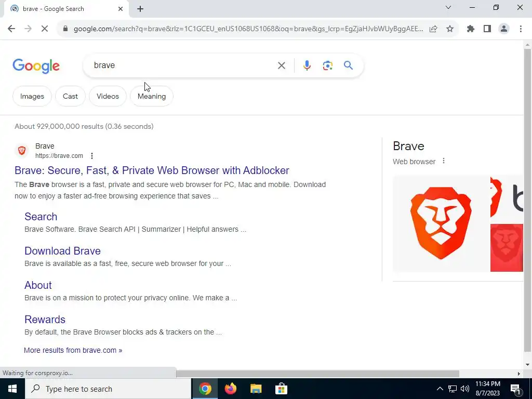Bookmark this page with the star icon

click(450, 29)
